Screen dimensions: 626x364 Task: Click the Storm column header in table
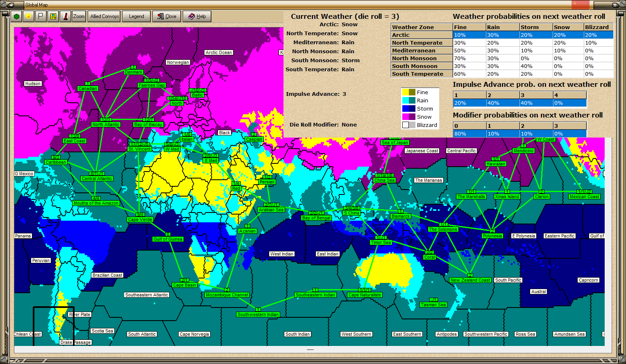point(536,27)
